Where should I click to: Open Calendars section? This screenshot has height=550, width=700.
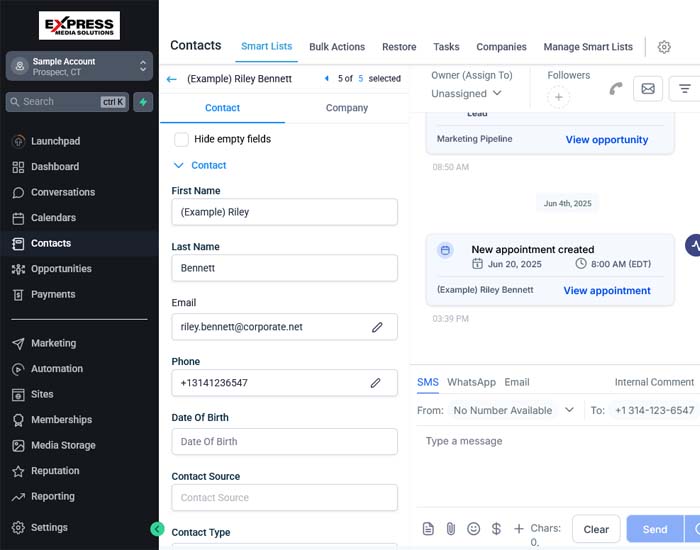[x=44, y=217]
